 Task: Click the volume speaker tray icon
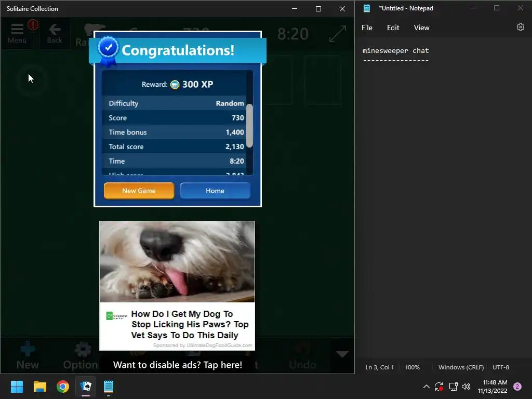[x=466, y=387]
